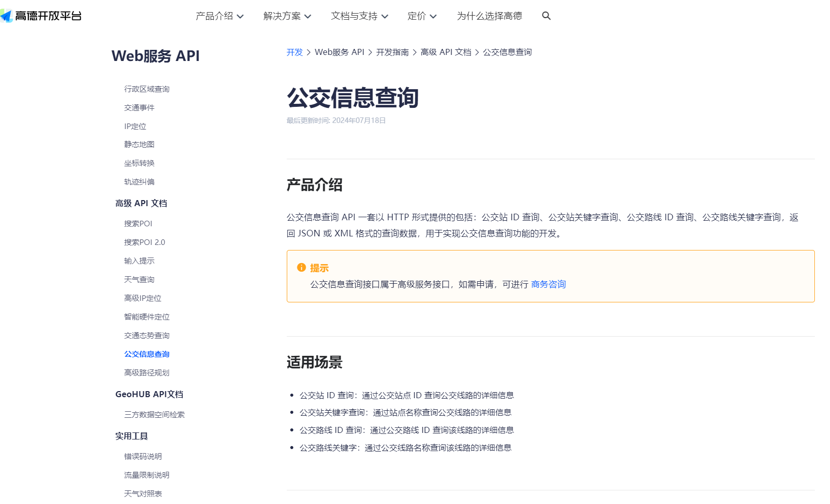Viewport: 830px width, 504px height.
Task: Click the Web服务 API breadcrumb
Action: point(340,52)
